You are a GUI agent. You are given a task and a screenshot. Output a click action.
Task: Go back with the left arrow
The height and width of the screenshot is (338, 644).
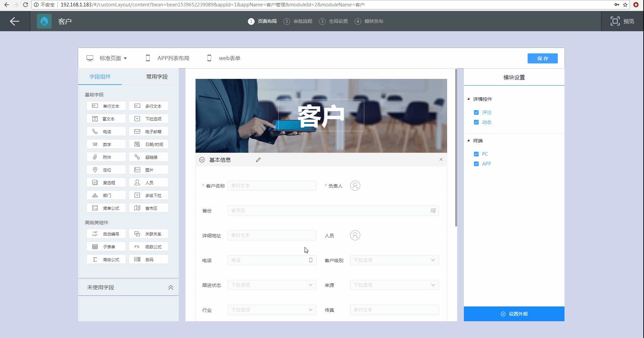click(x=14, y=21)
